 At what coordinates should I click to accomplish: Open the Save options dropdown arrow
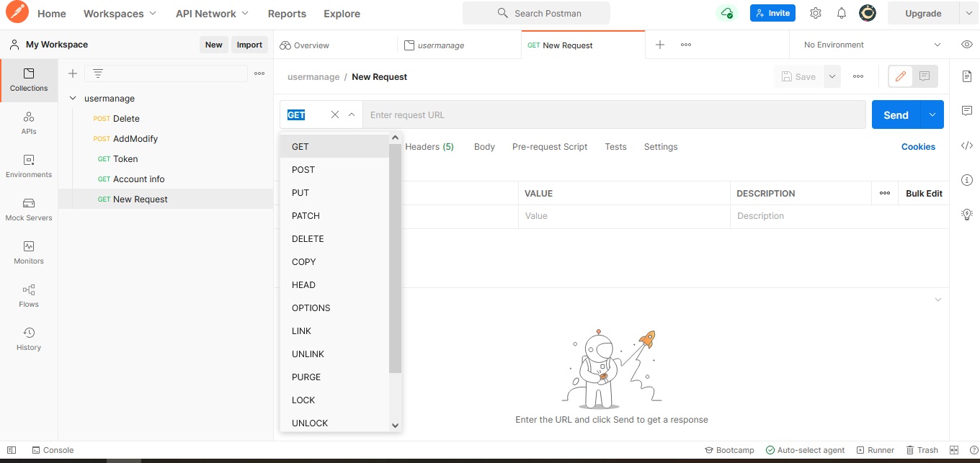tap(832, 76)
